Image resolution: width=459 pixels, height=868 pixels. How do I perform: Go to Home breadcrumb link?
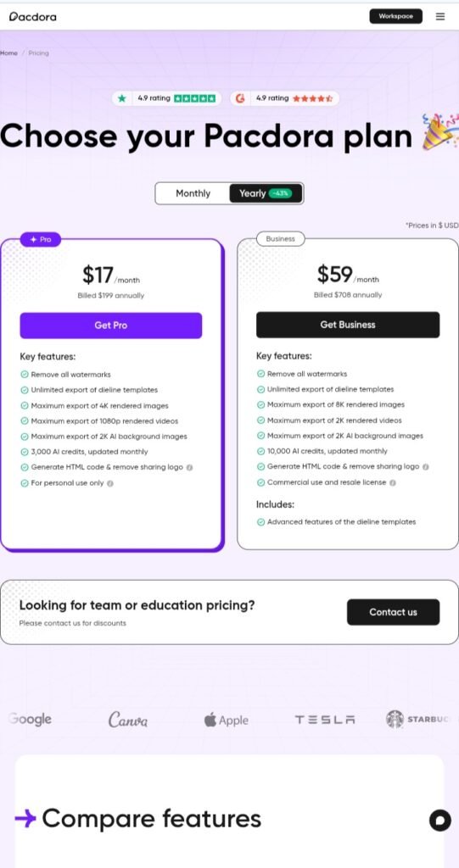(8, 53)
